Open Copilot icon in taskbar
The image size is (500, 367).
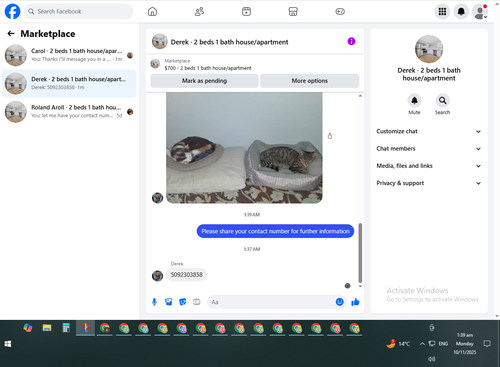28,328
